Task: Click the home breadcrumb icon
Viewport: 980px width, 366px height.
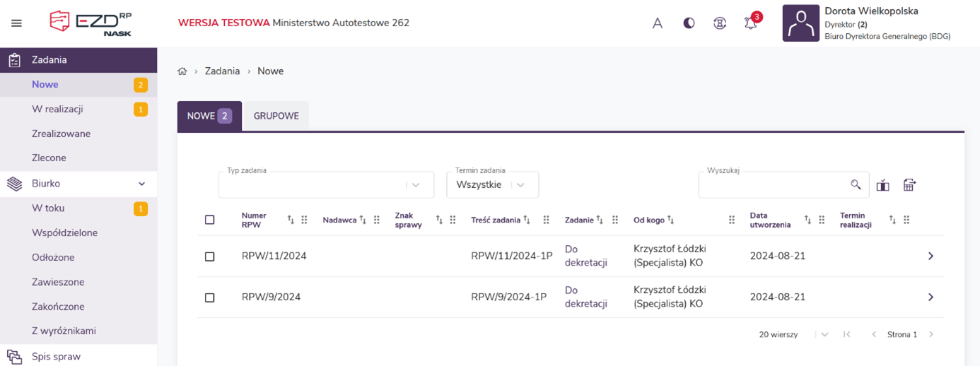Action: click(x=182, y=71)
